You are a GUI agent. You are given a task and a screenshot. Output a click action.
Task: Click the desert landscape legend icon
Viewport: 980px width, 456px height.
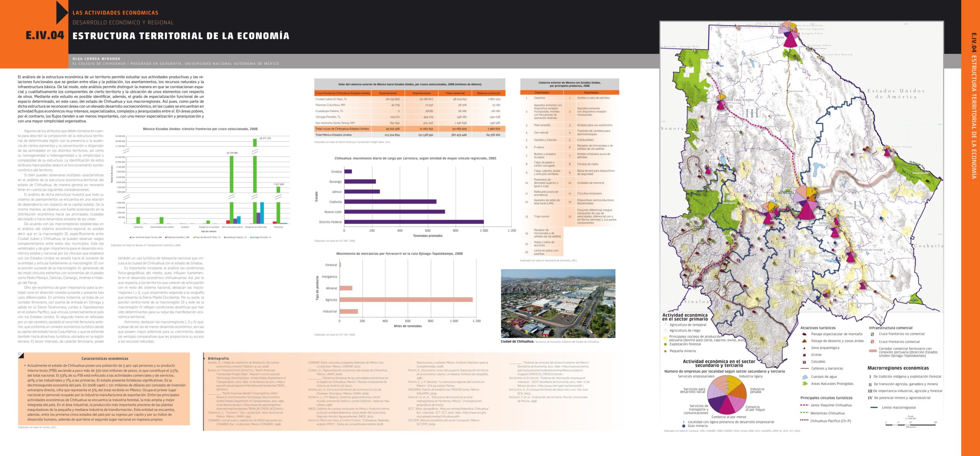click(x=804, y=341)
